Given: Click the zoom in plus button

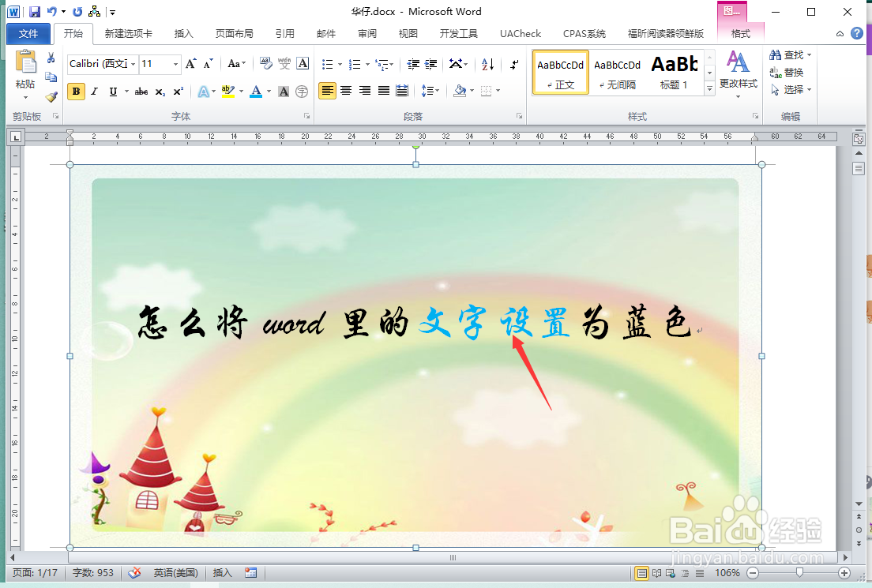Looking at the screenshot, I should [x=844, y=573].
